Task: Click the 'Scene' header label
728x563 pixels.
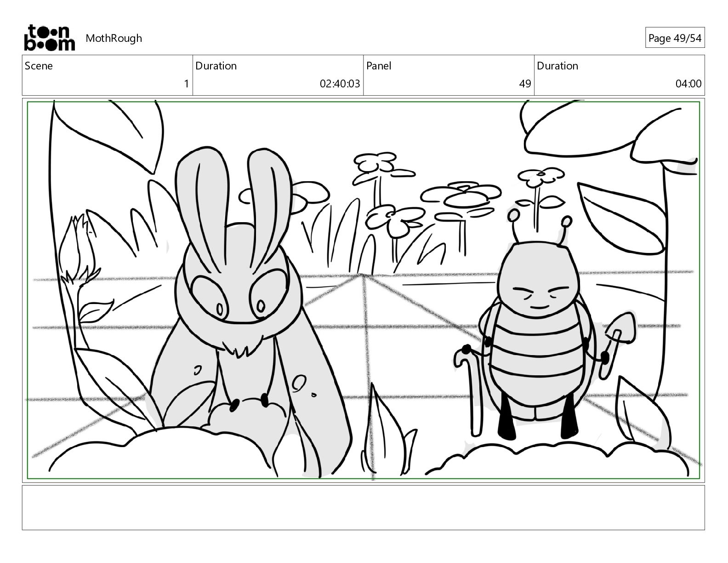Action: (39, 66)
